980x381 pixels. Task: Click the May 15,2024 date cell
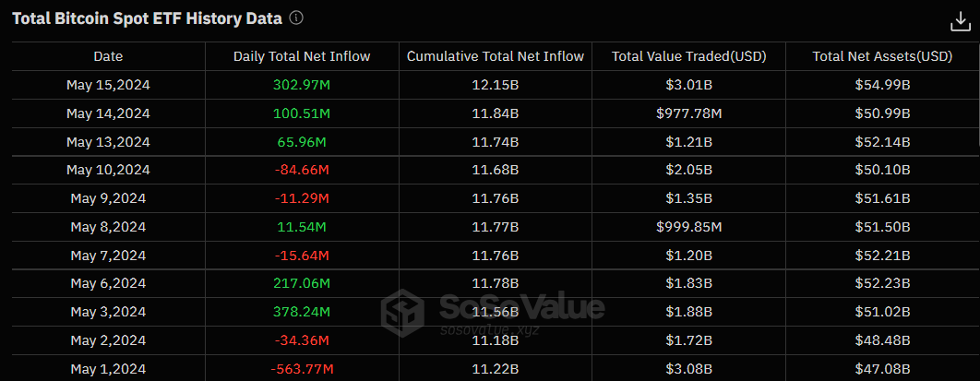click(108, 85)
